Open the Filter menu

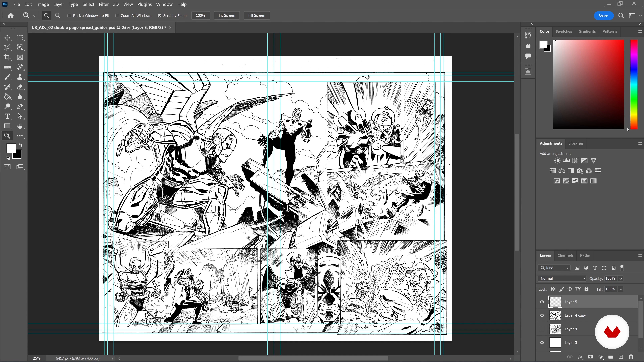[103, 4]
